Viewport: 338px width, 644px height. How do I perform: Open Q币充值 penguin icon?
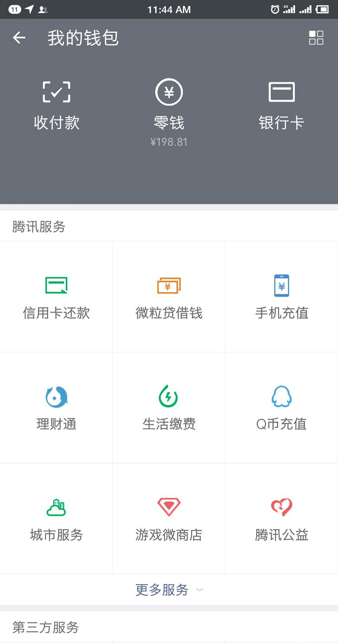282,396
